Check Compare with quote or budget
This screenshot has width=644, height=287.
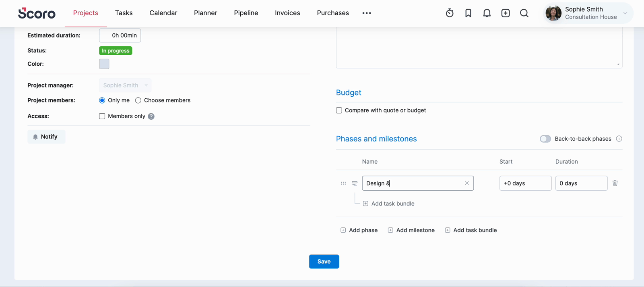tap(339, 110)
